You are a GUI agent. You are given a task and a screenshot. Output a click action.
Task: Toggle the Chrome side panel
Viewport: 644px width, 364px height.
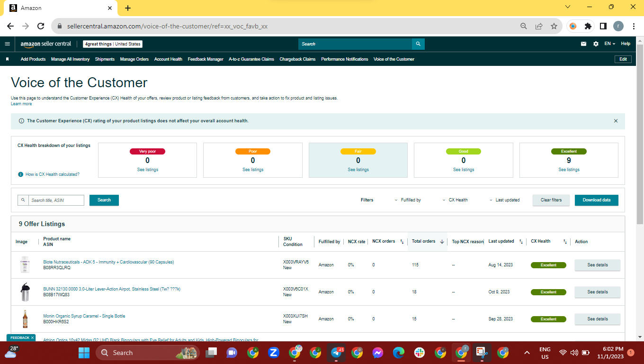(603, 26)
